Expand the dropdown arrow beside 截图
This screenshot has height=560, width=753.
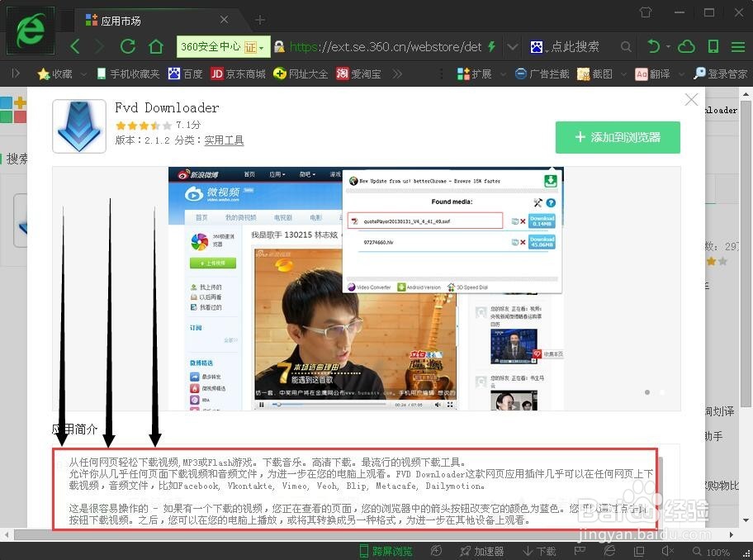coord(623,74)
